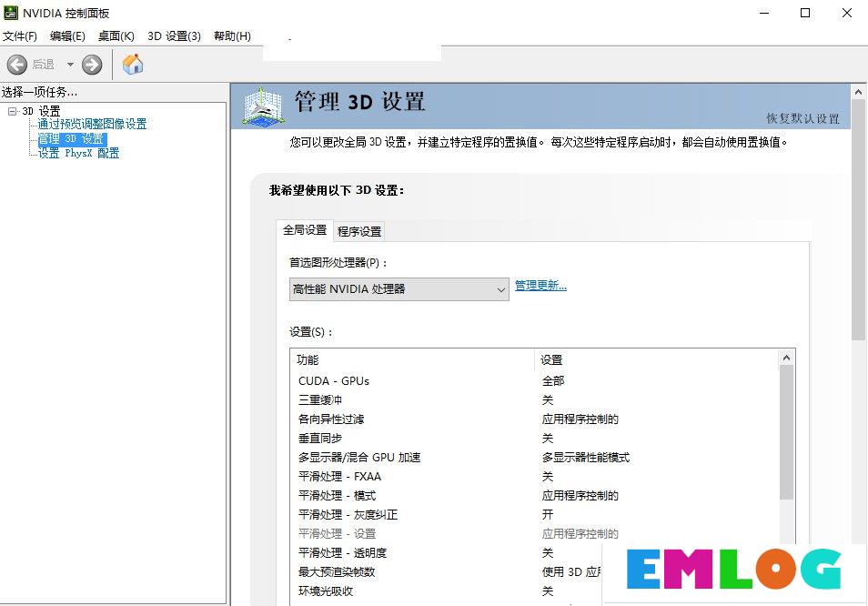
Task: Switch to the 全局设置 tab
Action: [x=305, y=230]
